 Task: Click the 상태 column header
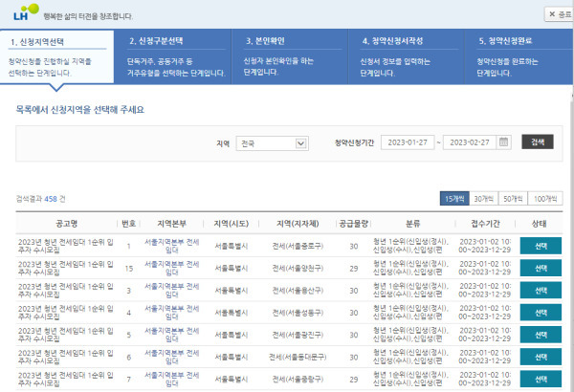point(539,224)
